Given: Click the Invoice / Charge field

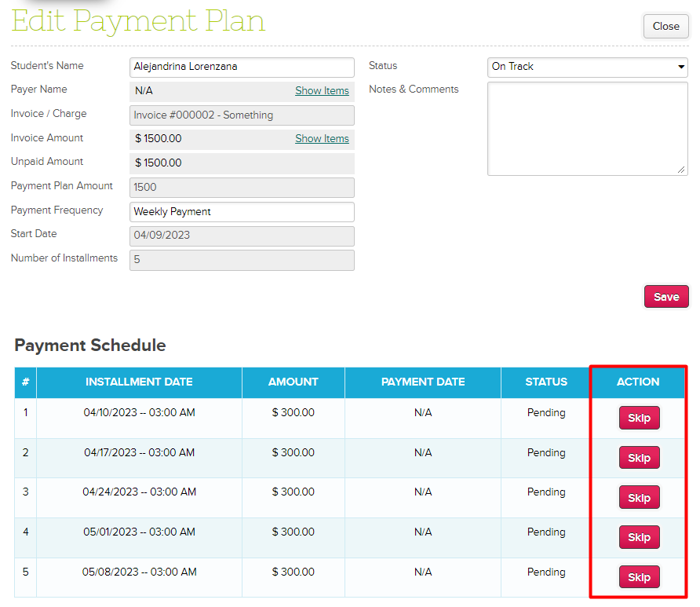Looking at the screenshot, I should 242,115.
